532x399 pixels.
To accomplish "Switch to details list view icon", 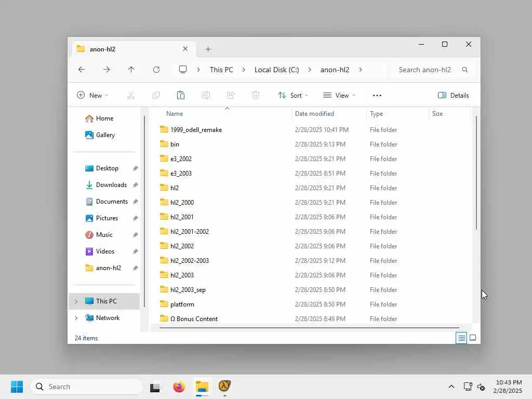I will pos(461,338).
